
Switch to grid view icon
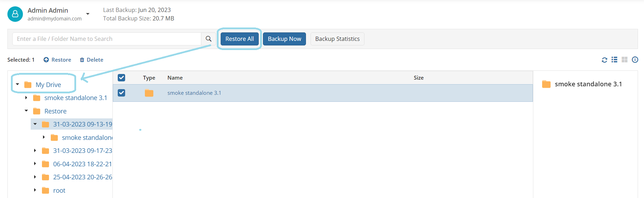point(625,60)
